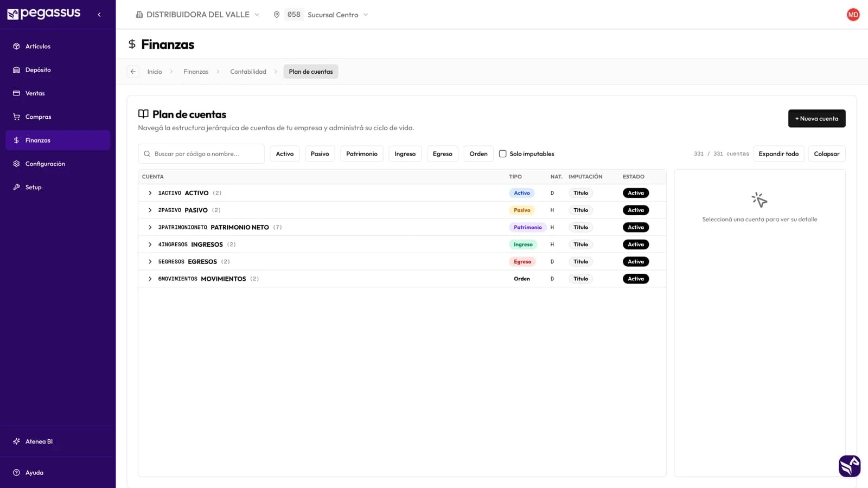The width and height of the screenshot is (868, 488).
Task: Expand the 4INGRESOS account row chevron
Action: coord(150,245)
